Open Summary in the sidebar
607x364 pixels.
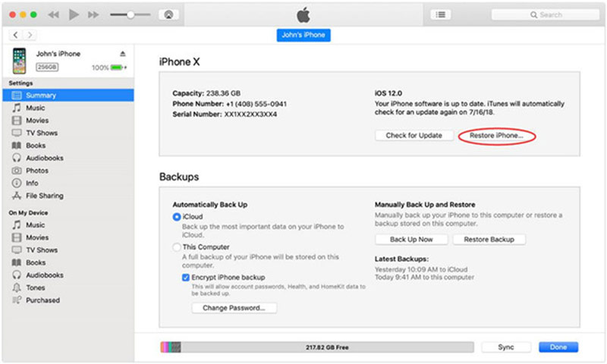pos(40,96)
